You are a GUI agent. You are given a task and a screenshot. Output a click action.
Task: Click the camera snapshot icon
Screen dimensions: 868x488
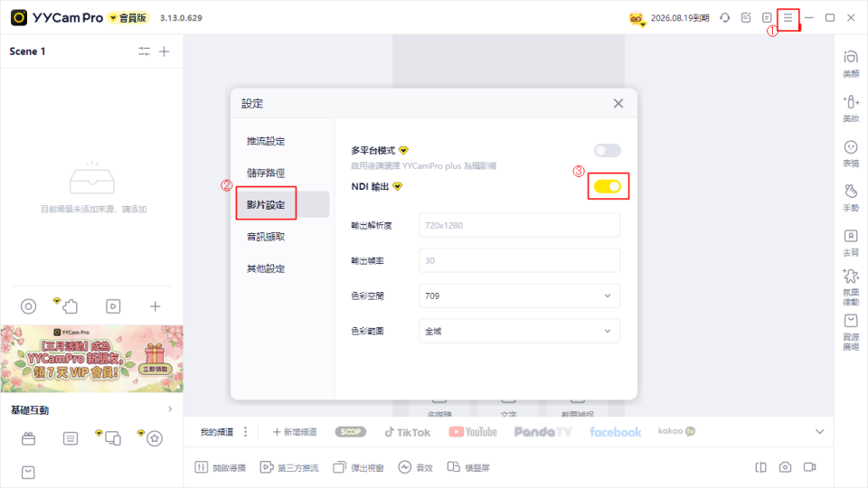pos(786,467)
